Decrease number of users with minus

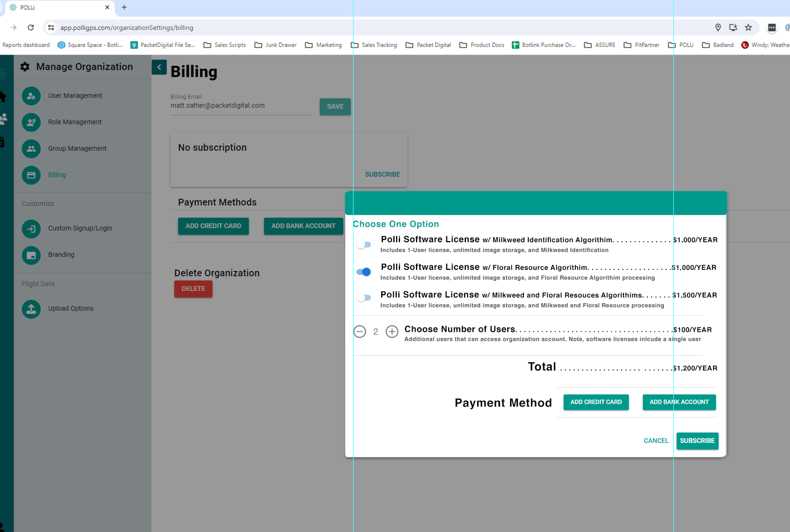click(360, 332)
